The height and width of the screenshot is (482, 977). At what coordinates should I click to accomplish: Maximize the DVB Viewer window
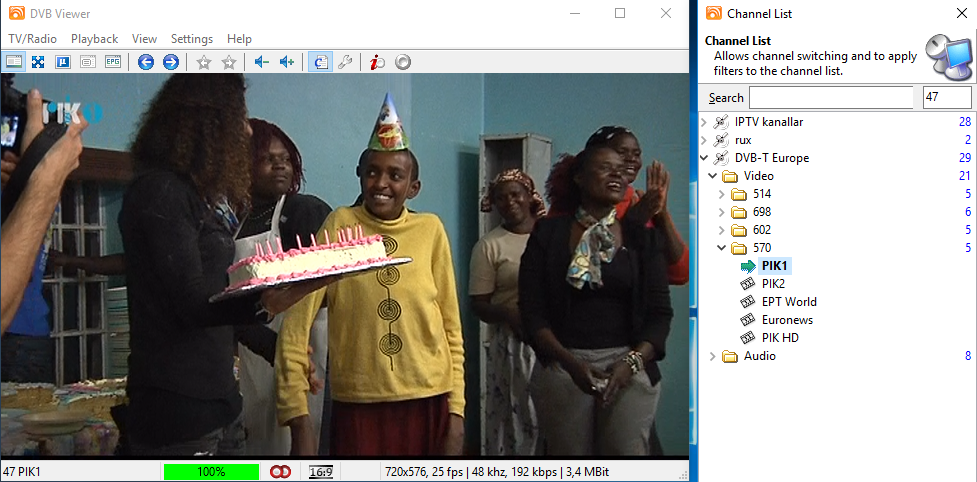click(x=620, y=13)
